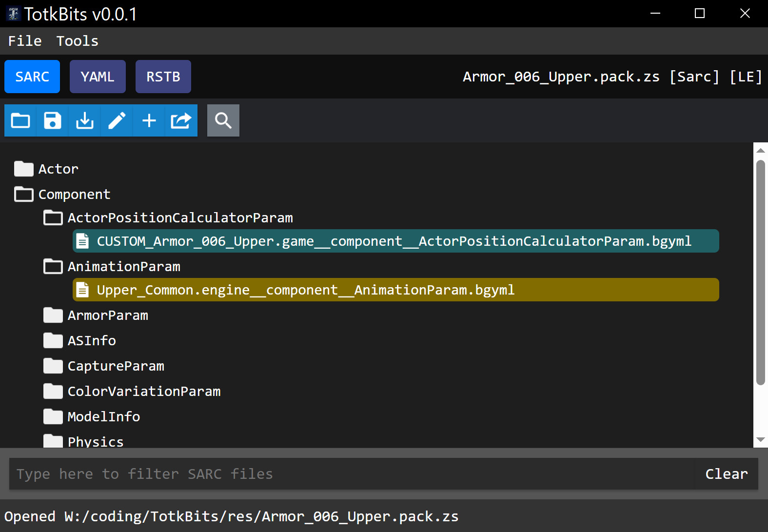This screenshot has height=532, width=768.
Task: Open the Tools menu
Action: point(78,41)
